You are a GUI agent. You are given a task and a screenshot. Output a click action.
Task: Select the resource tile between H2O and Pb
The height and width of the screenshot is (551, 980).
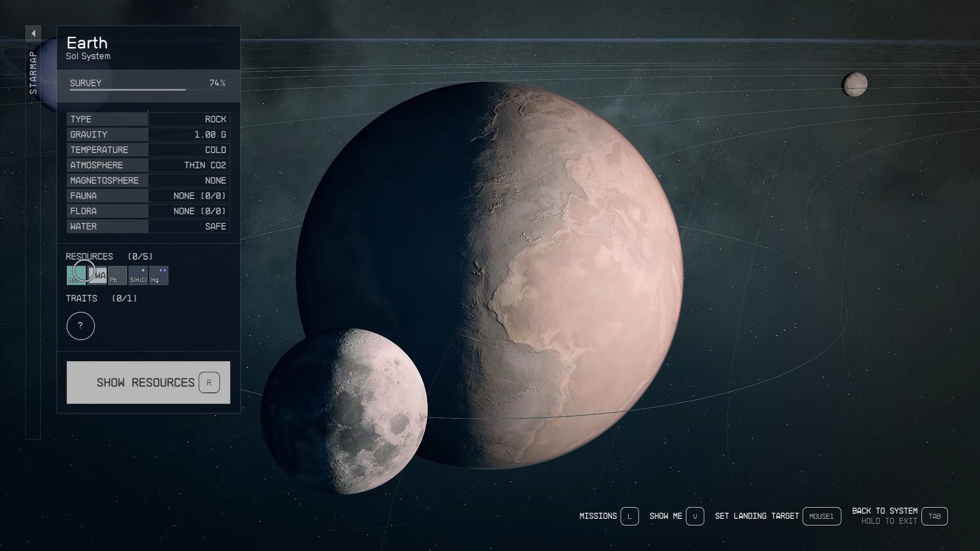point(97,275)
